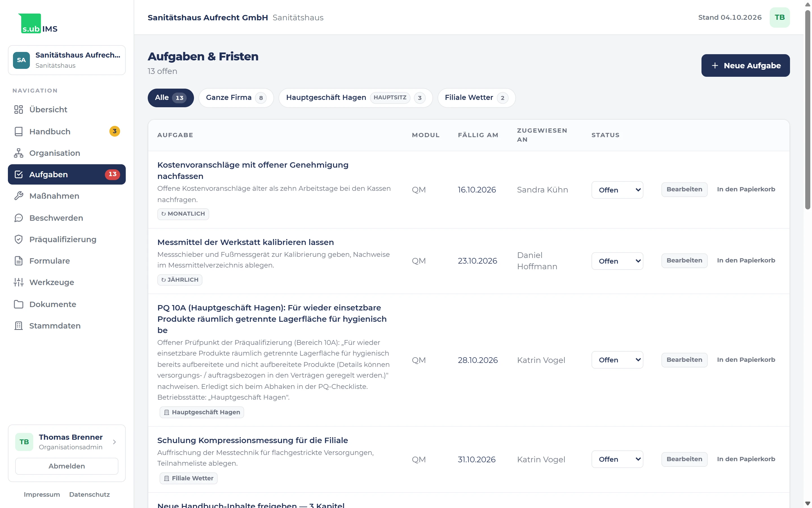Select the Alle filter tab
812x508 pixels.
(171, 98)
